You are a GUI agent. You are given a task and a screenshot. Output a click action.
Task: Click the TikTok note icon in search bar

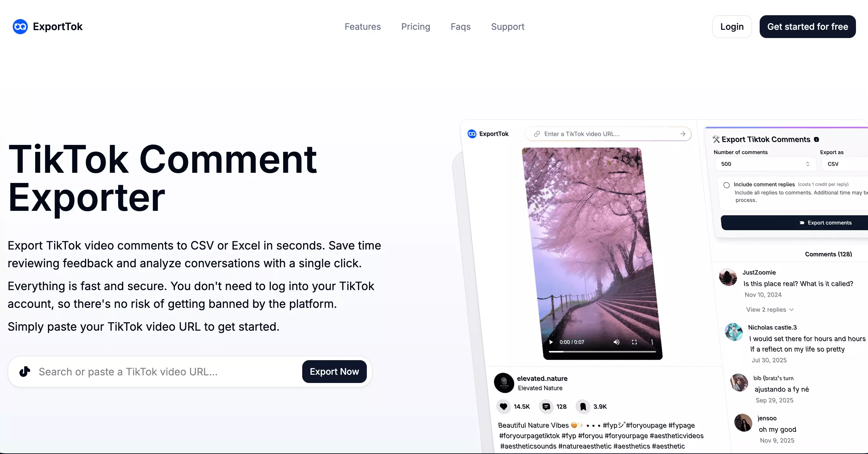pos(24,372)
